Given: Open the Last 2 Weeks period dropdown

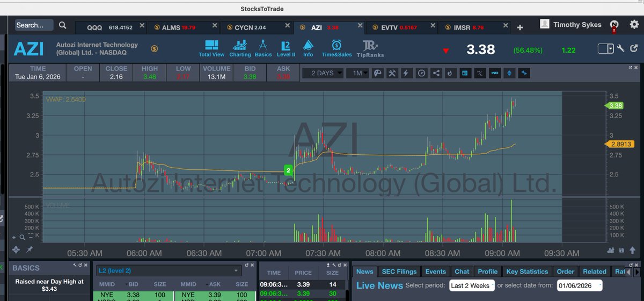Looking at the screenshot, I should [472, 285].
